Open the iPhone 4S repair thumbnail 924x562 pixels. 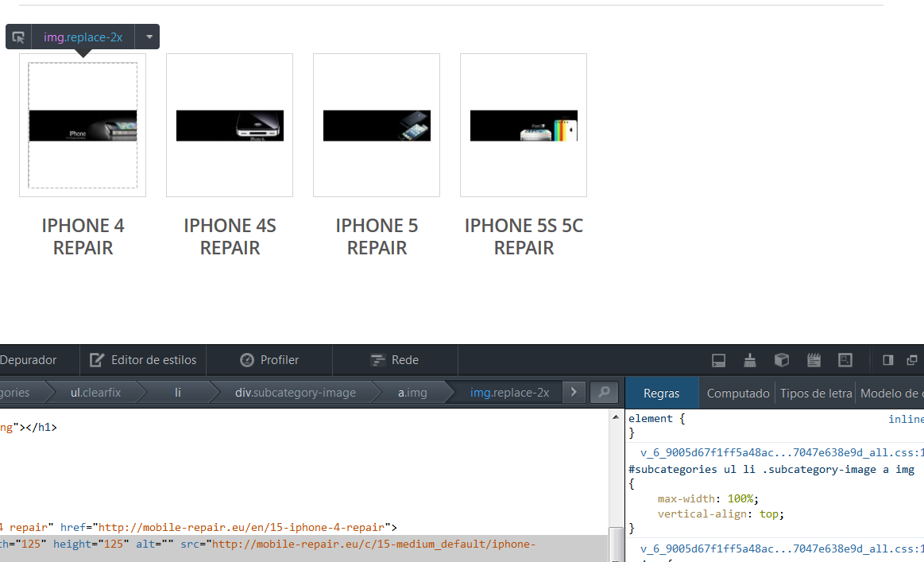[230, 125]
